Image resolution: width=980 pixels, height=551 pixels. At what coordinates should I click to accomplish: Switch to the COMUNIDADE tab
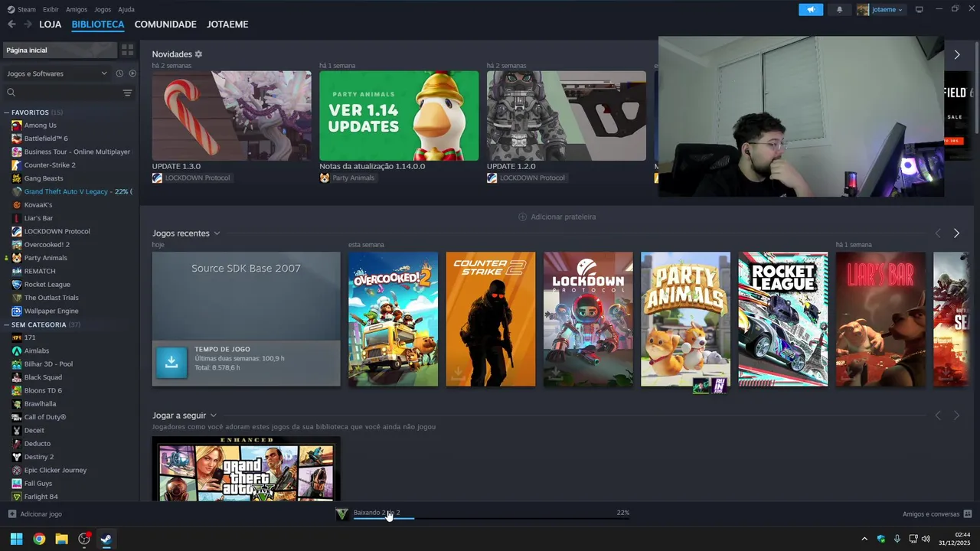pyautogui.click(x=165, y=24)
